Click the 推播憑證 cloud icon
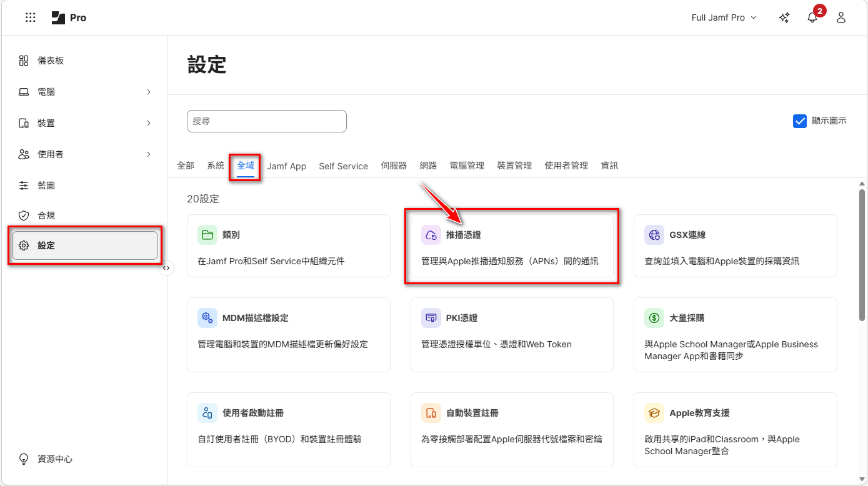This screenshot has width=868, height=486. (431, 235)
